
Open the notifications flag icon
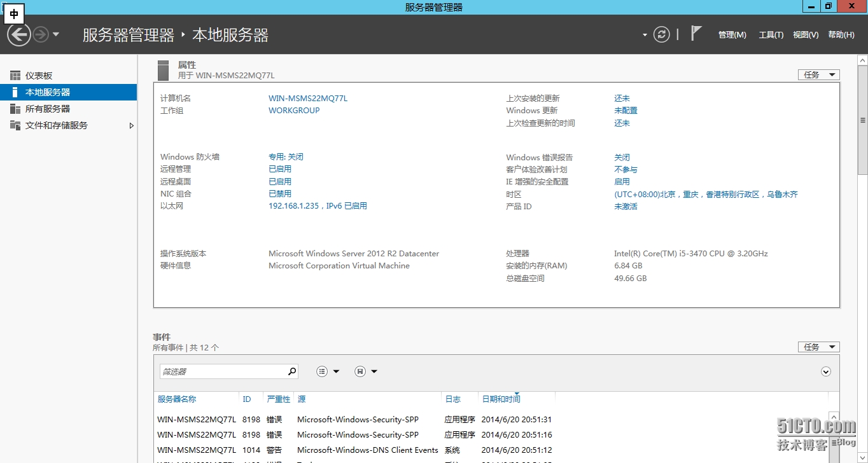pyautogui.click(x=696, y=34)
